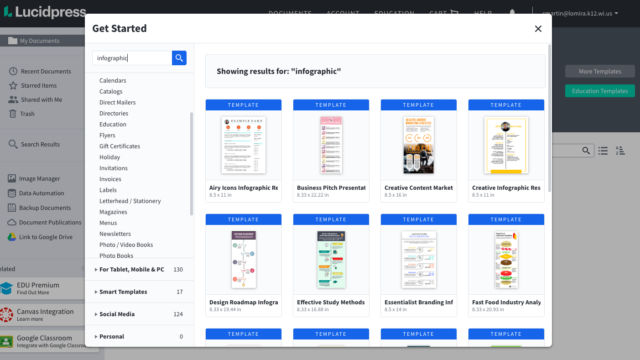Click the Education Templates button
This screenshot has height=360, width=640.
pyautogui.click(x=600, y=91)
